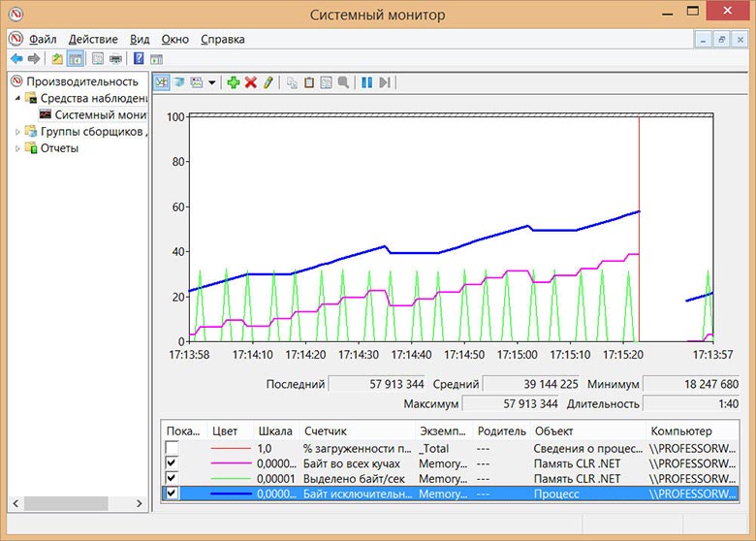Toggle Highlight with the yellow marker icon
Image resolution: width=756 pixels, height=541 pixels.
[x=268, y=82]
